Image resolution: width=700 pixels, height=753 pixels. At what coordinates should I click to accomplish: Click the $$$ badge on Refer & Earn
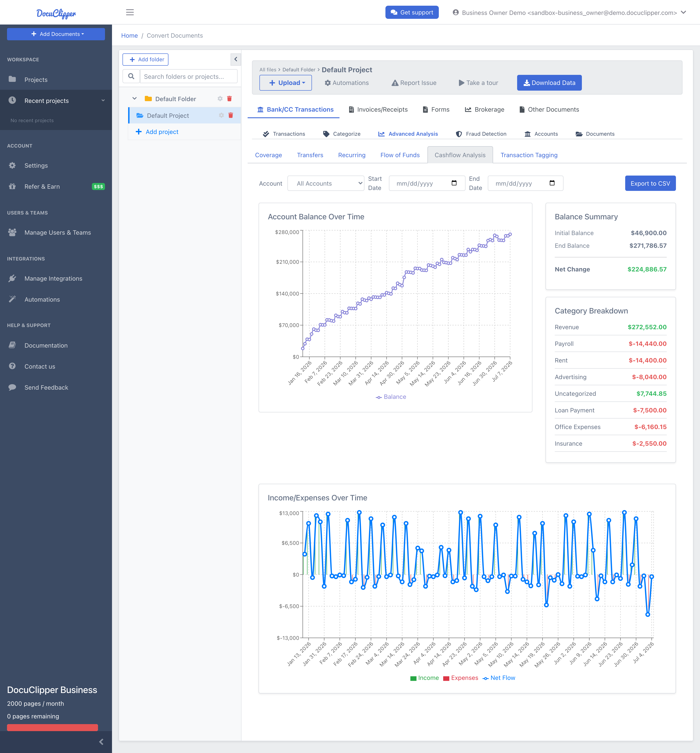[x=98, y=186]
